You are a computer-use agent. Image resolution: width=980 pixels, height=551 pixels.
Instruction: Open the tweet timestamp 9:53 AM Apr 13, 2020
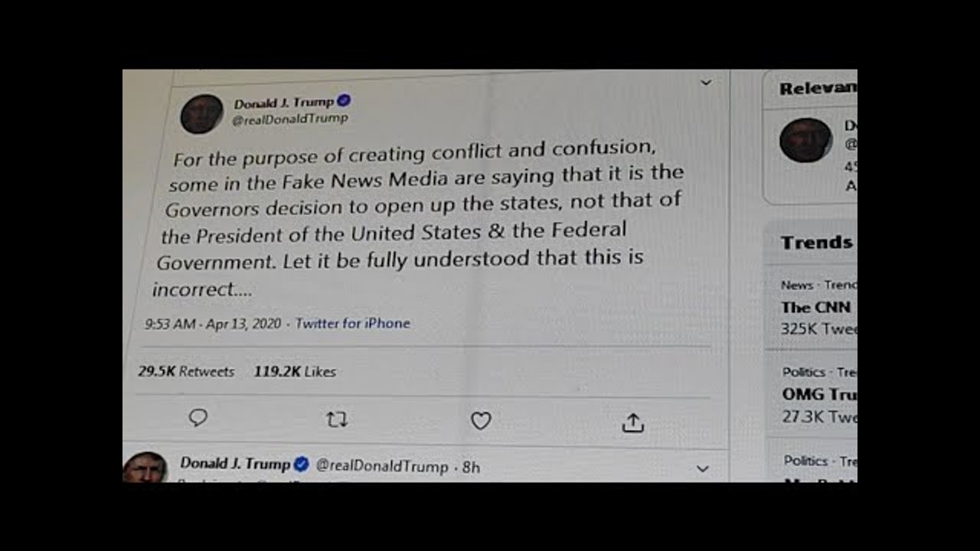[213, 324]
